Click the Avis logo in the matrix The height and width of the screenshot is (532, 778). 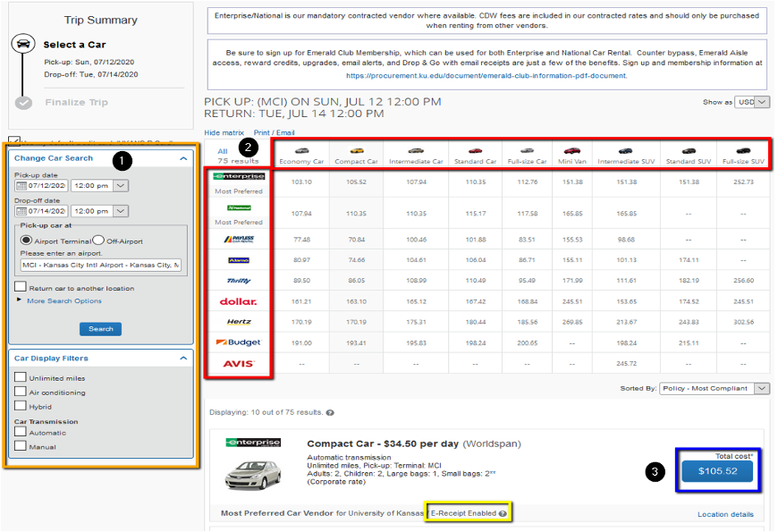click(239, 364)
